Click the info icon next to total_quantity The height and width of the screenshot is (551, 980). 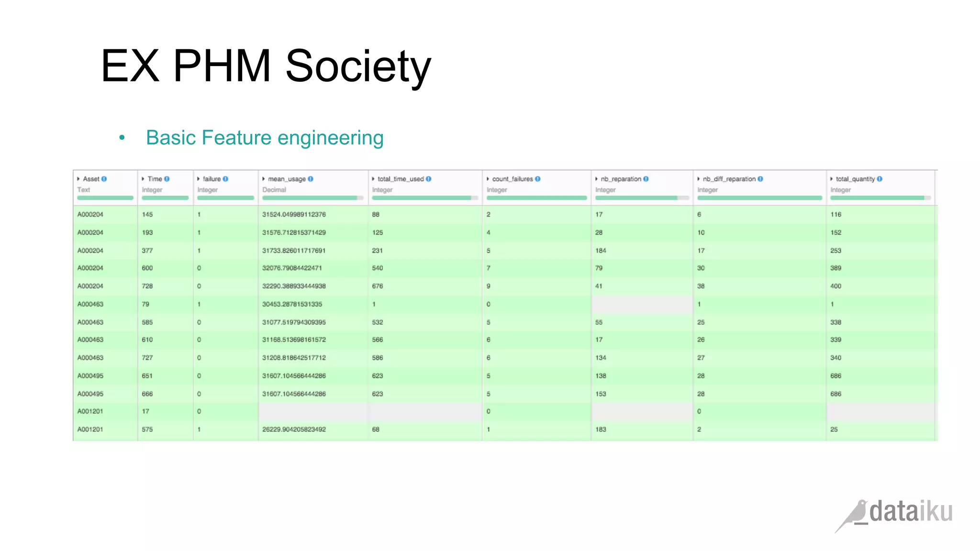[x=880, y=179]
